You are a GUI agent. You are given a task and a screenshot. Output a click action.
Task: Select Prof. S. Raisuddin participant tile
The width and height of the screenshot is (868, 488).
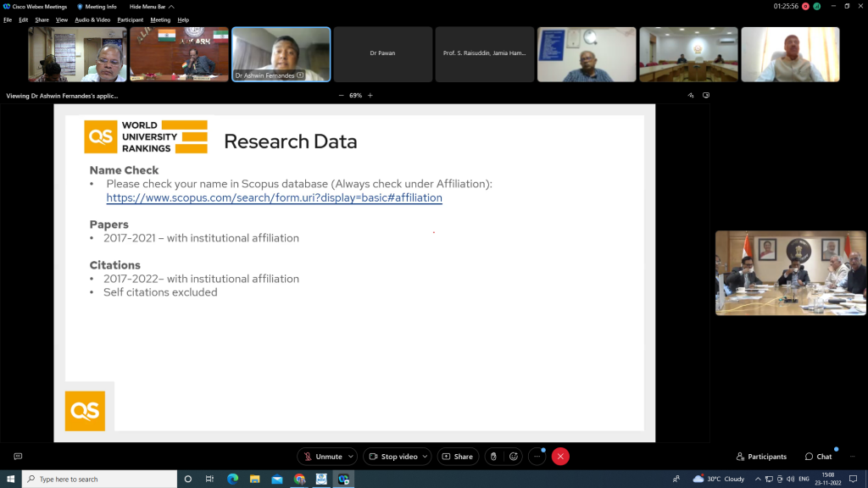pyautogui.click(x=484, y=54)
